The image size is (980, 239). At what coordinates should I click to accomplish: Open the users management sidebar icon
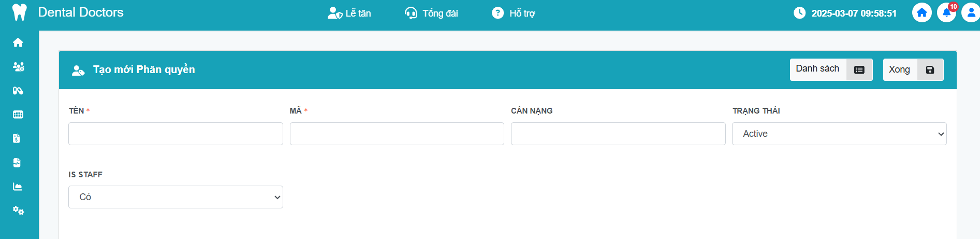[18, 66]
